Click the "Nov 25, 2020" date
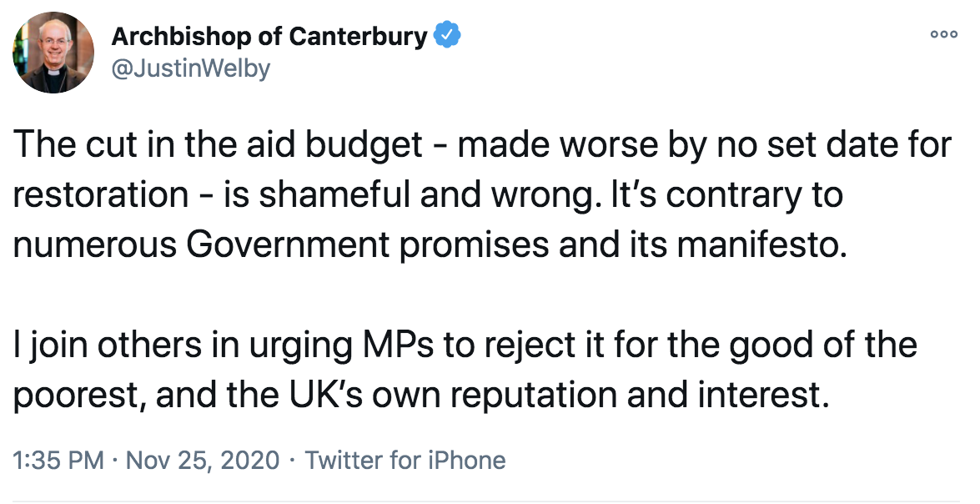The width and height of the screenshot is (980, 504). [202, 460]
